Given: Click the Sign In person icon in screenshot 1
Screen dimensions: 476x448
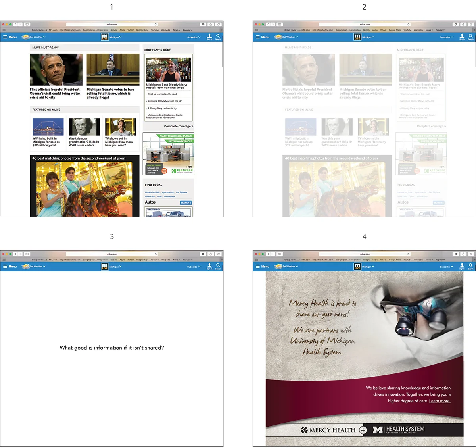Looking at the screenshot, I should click(209, 36).
